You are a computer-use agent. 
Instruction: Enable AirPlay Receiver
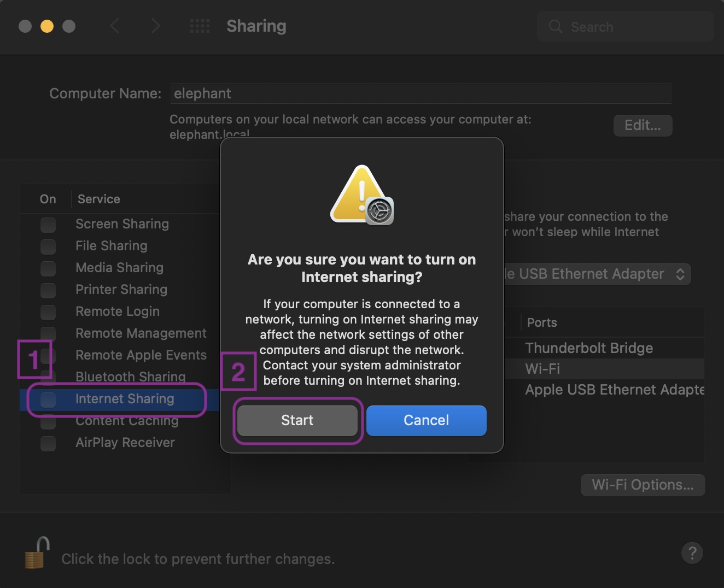(48, 443)
